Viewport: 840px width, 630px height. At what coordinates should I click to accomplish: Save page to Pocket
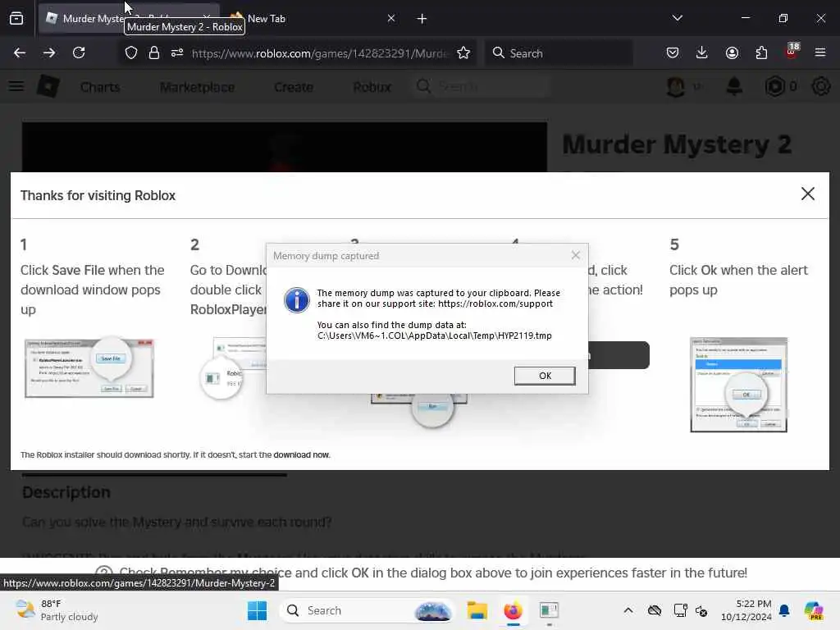coord(673,52)
